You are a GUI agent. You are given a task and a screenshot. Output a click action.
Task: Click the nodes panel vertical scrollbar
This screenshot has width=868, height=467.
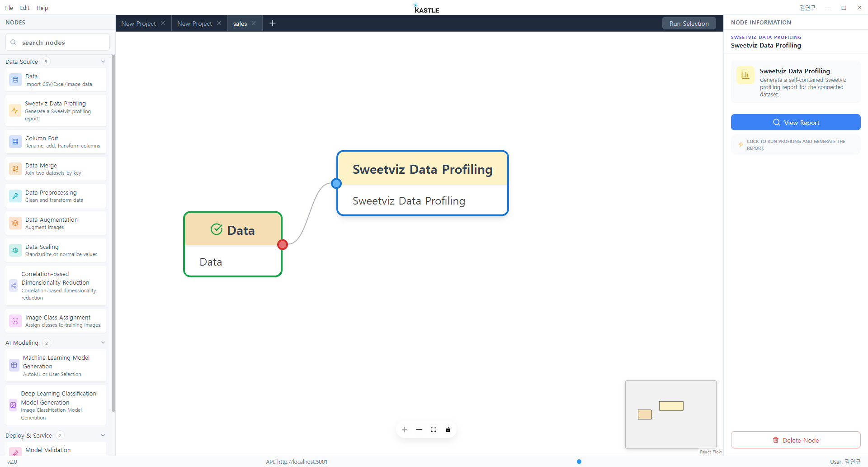(113, 233)
